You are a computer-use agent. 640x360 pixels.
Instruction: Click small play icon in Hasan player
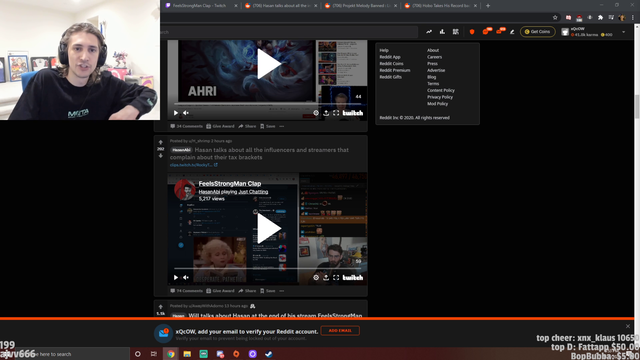(176, 277)
